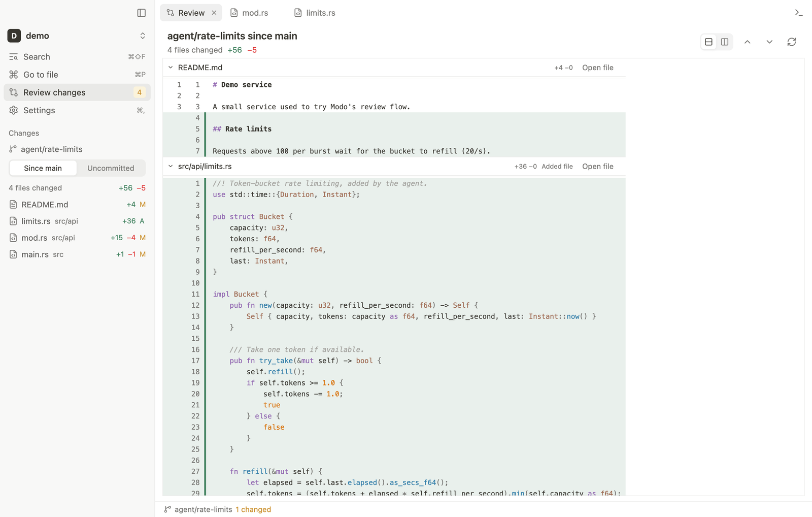The image size is (812, 517).
Task: Switch to unified diff view
Action: (x=709, y=42)
